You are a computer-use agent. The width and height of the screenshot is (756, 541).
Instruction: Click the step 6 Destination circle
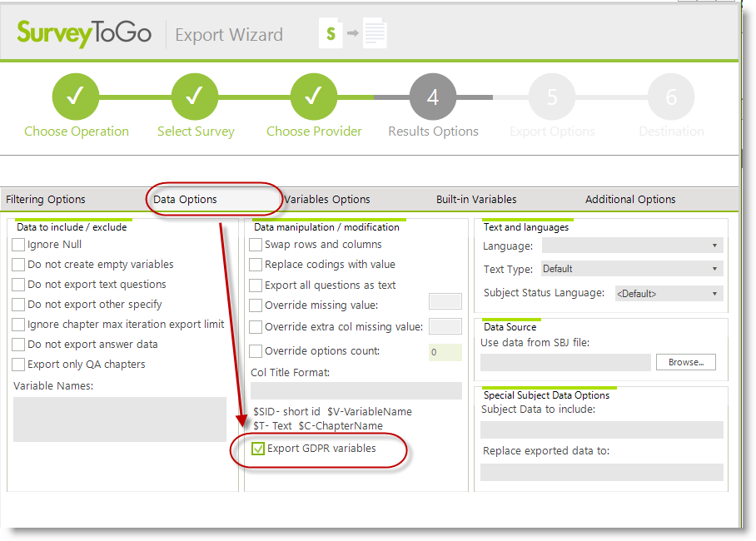[x=671, y=97]
